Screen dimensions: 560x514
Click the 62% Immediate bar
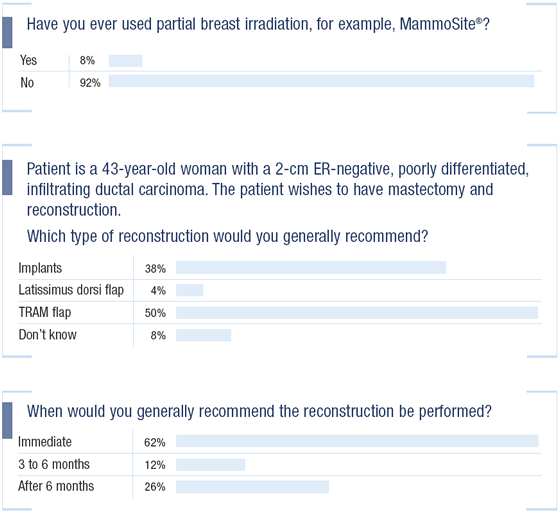coord(357,441)
